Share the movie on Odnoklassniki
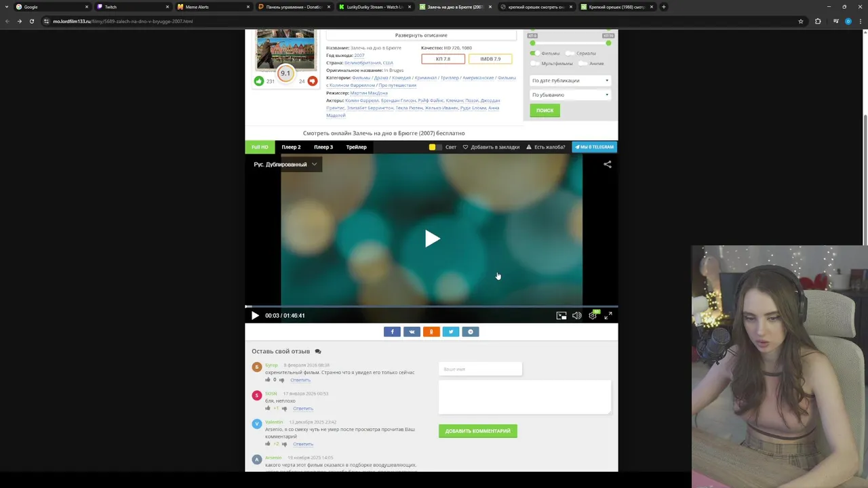This screenshot has height=488, width=868. [x=431, y=331]
